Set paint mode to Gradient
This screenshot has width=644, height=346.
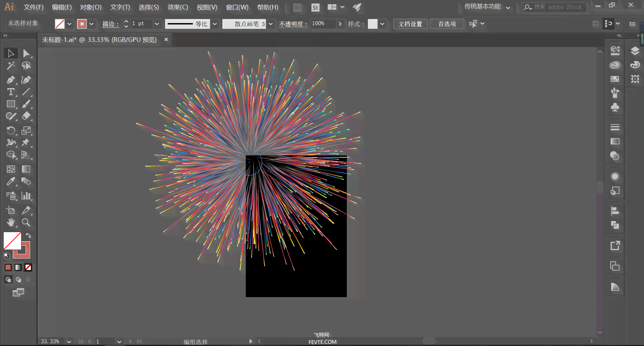point(18,267)
